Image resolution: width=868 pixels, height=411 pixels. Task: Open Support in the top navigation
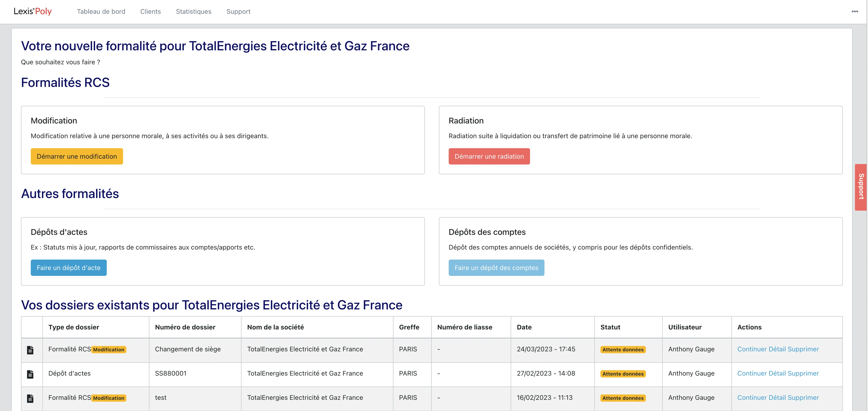tap(238, 11)
